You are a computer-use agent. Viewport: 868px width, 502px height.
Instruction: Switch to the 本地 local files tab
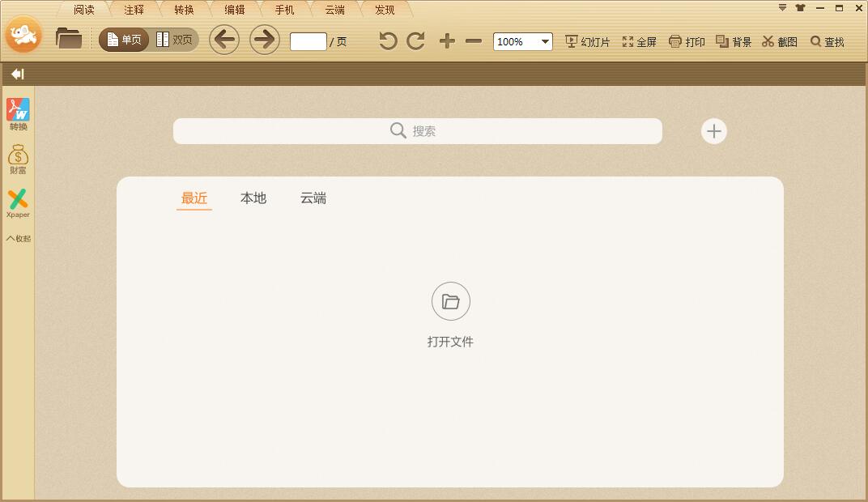point(253,198)
